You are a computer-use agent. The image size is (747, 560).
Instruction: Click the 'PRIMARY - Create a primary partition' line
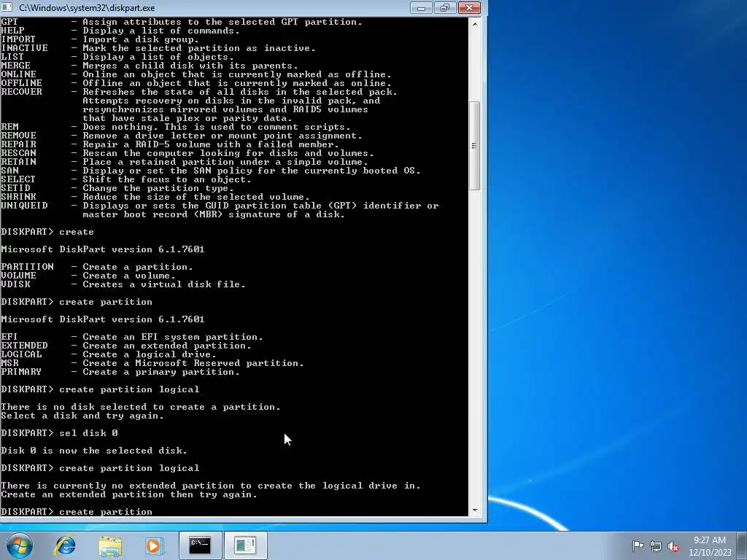click(x=120, y=372)
